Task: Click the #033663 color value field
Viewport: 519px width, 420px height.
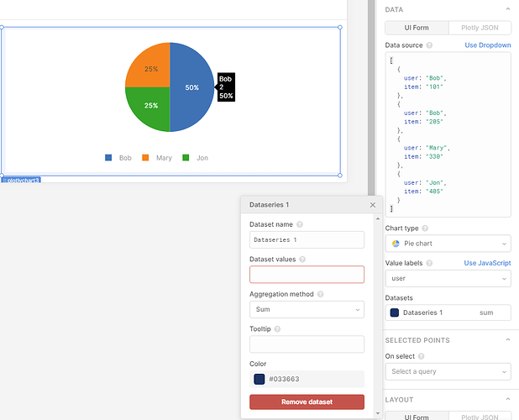Action: [307, 379]
